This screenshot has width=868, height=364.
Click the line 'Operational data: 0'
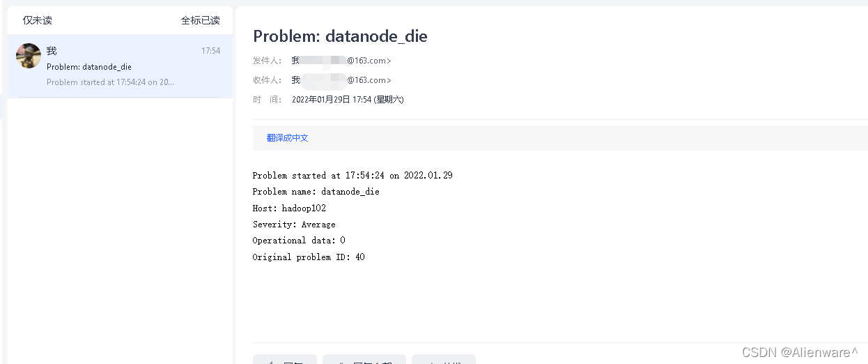click(x=299, y=241)
